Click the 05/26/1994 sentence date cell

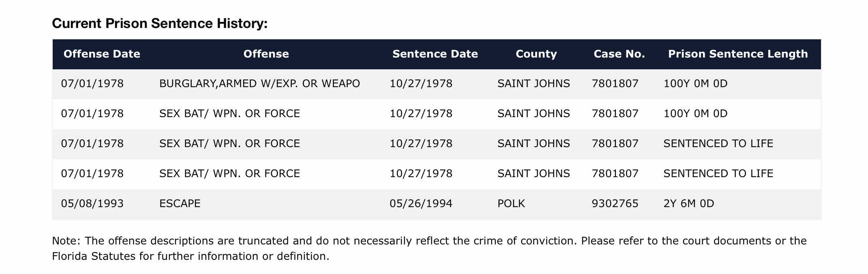[x=421, y=203]
